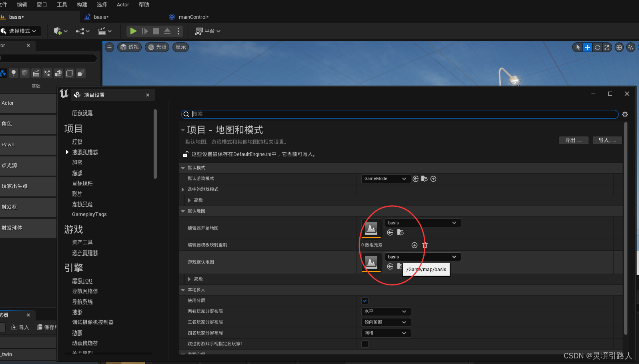
Task: Open the cinematics clapperboard dropdown
Action: [x=105, y=31]
